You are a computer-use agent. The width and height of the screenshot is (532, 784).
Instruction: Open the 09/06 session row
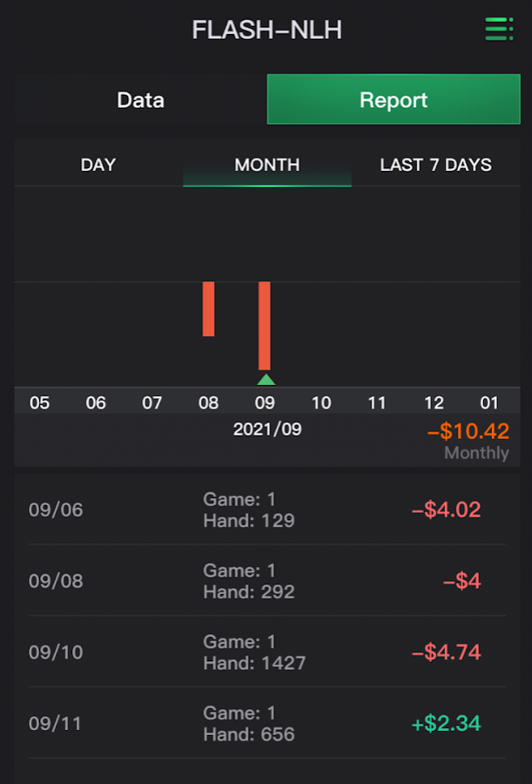pos(267,510)
